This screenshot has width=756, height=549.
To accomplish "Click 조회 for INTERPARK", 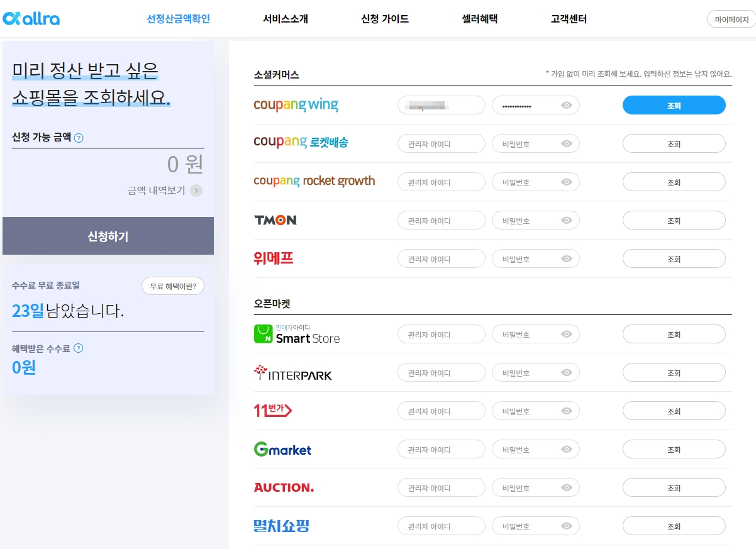I will [674, 373].
